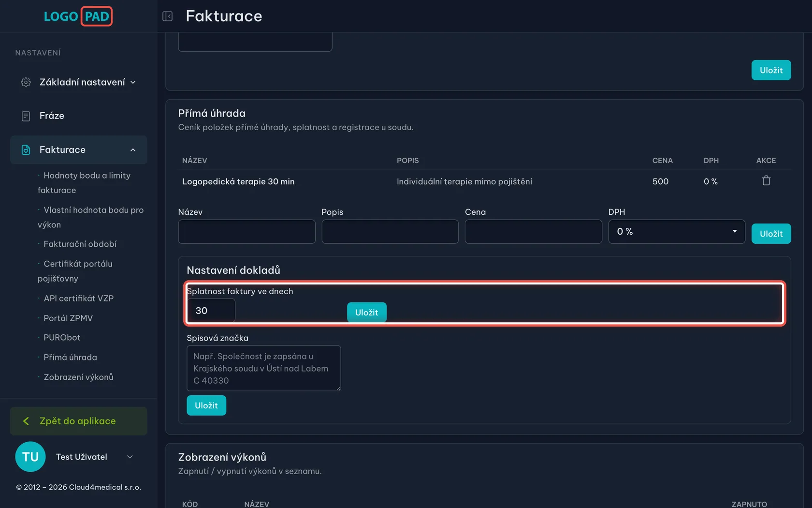Select Přímá úhrada in the sidebar submenu

click(70, 358)
